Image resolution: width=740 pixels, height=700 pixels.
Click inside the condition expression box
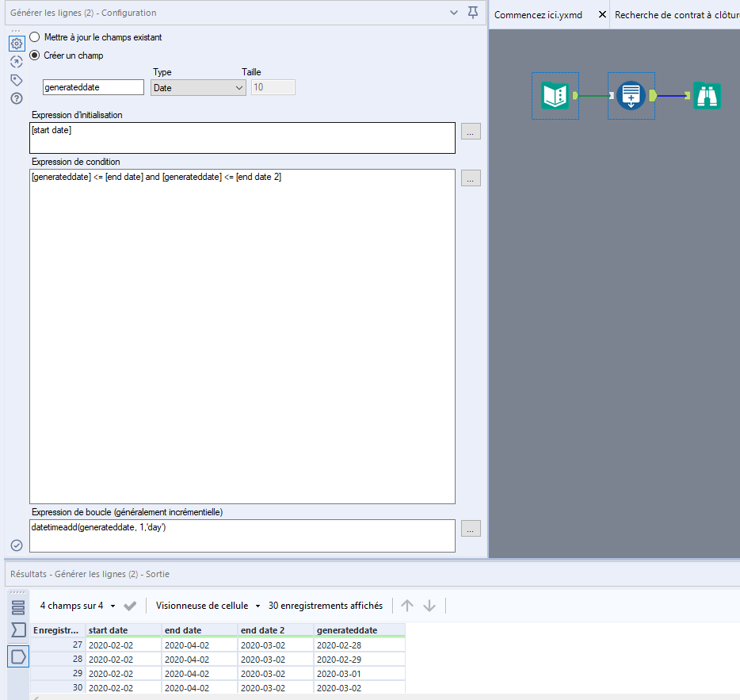pyautogui.click(x=242, y=336)
